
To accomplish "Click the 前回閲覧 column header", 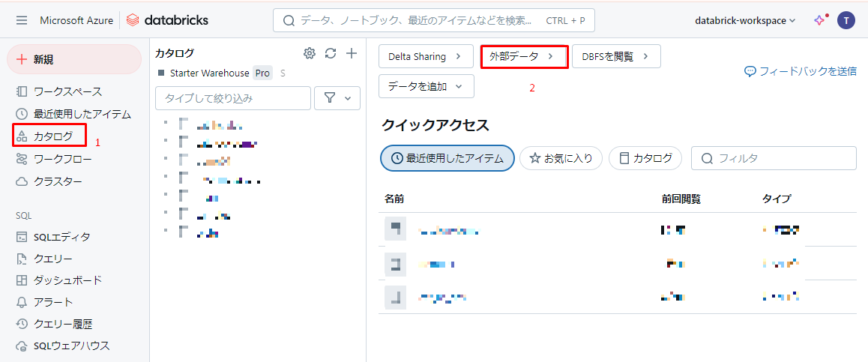I will (681, 198).
